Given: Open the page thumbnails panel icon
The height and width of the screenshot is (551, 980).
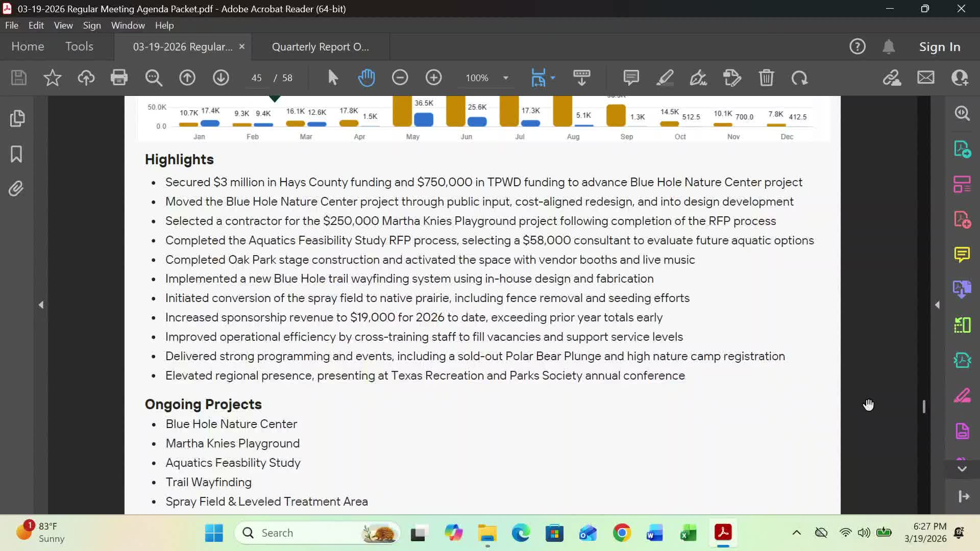Looking at the screenshot, I should (x=17, y=118).
